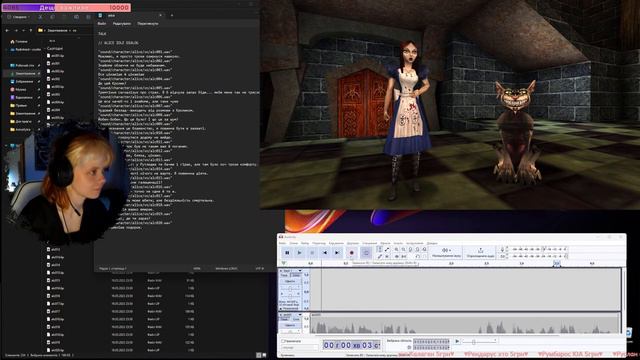Screen dimensions: 640x360
Task: Fit the whole project to width
Action: pyautogui.click(x=418, y=249)
